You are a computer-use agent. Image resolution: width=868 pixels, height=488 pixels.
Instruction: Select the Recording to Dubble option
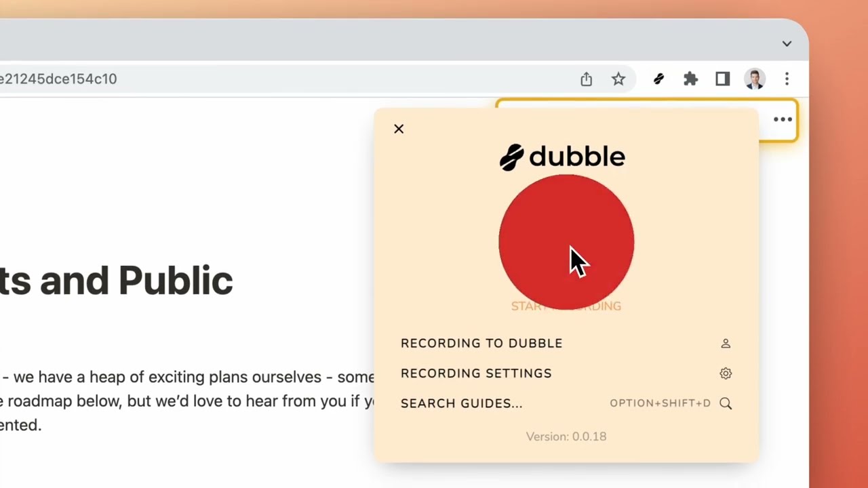tap(481, 344)
